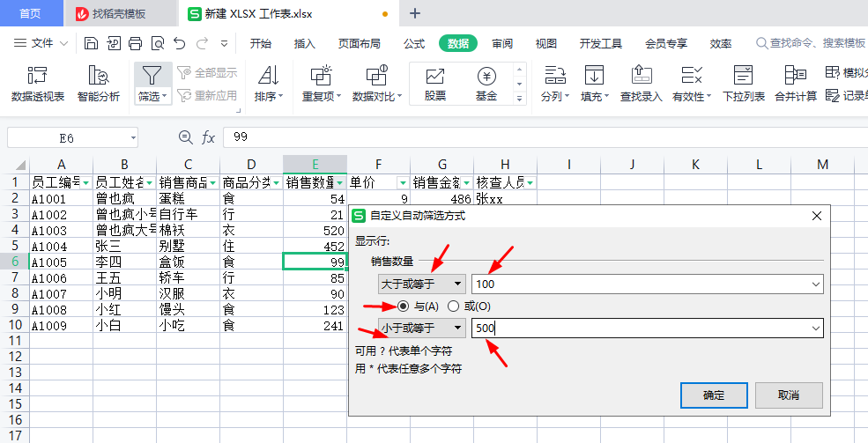Confirm the filter with 确定
Viewport: 868px width, 443px height.
(714, 395)
